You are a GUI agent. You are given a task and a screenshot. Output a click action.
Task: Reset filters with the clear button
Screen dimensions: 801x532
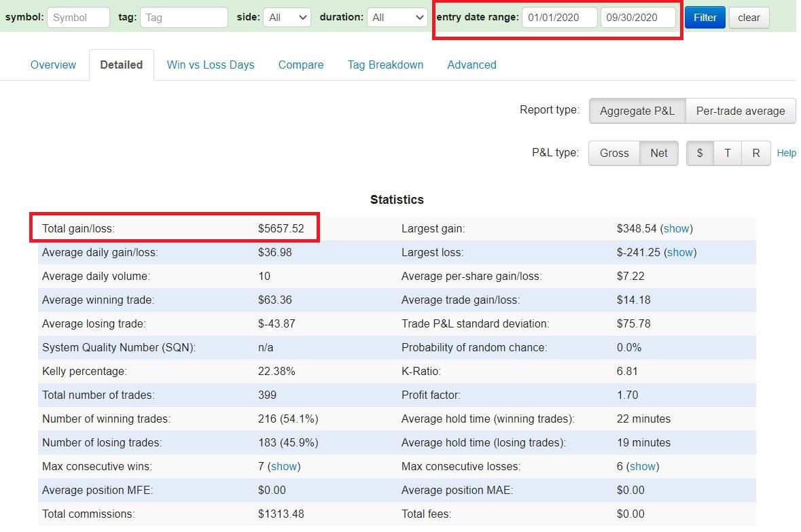tap(749, 18)
